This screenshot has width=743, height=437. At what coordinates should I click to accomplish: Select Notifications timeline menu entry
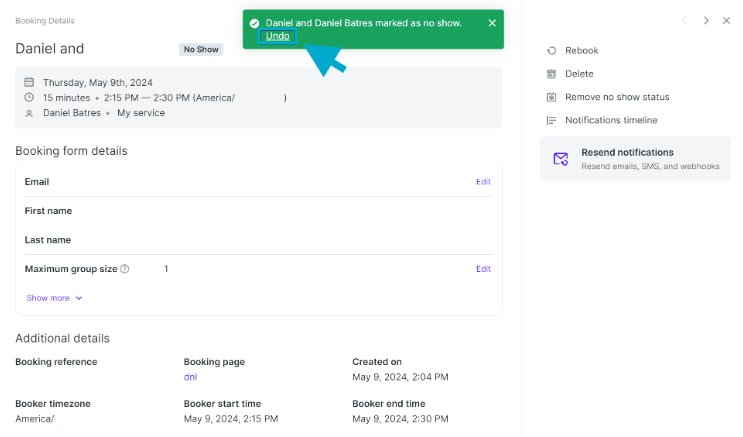click(x=611, y=120)
